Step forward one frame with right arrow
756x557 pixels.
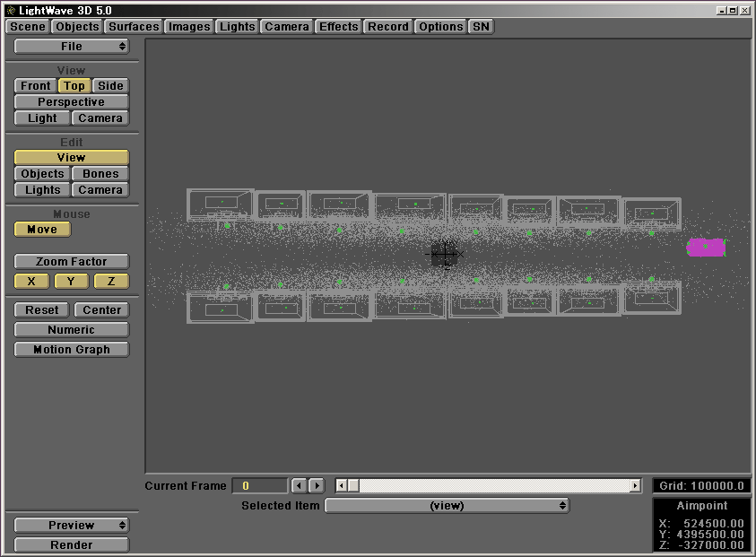317,485
